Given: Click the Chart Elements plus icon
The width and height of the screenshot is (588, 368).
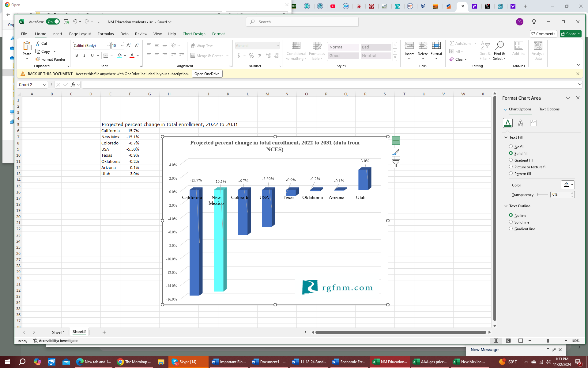Looking at the screenshot, I should pyautogui.click(x=396, y=140).
